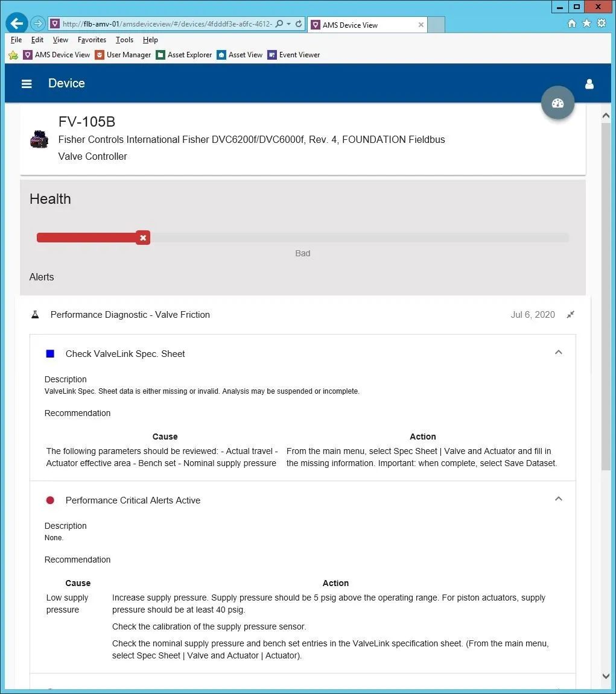Screen dimensions: 616x694
Task: Click the red filled health bar
Action: pyautogui.click(x=87, y=238)
